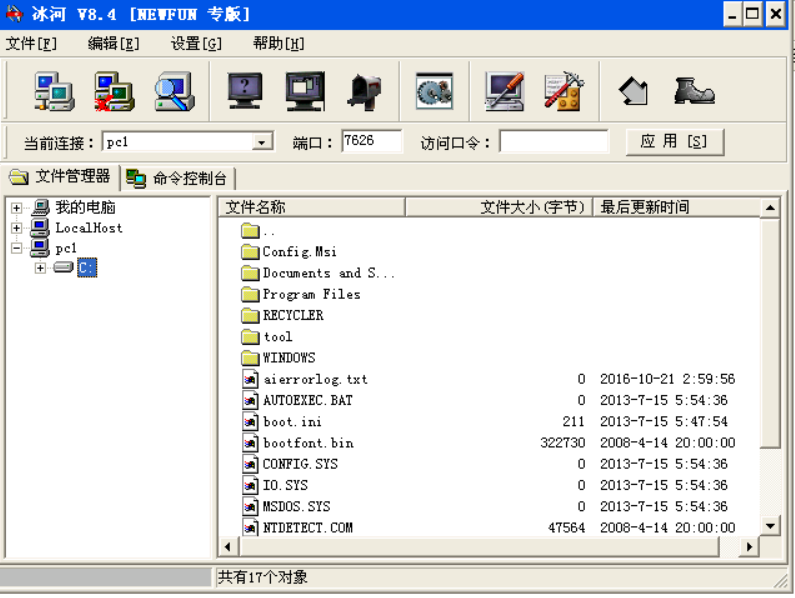Expand the 我的电脑 tree node
Screen dimensions: 795x598
16,208
